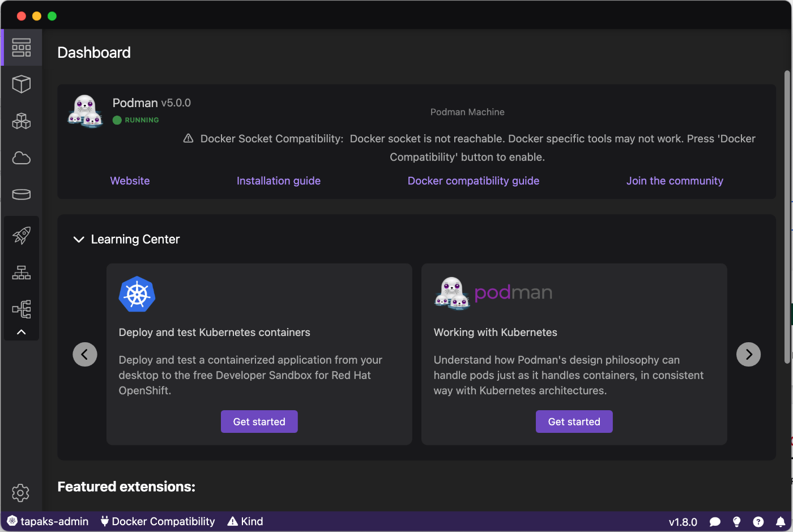The width and height of the screenshot is (793, 532).
Task: Open the Dashboard sidebar icon
Action: pyautogui.click(x=22, y=48)
